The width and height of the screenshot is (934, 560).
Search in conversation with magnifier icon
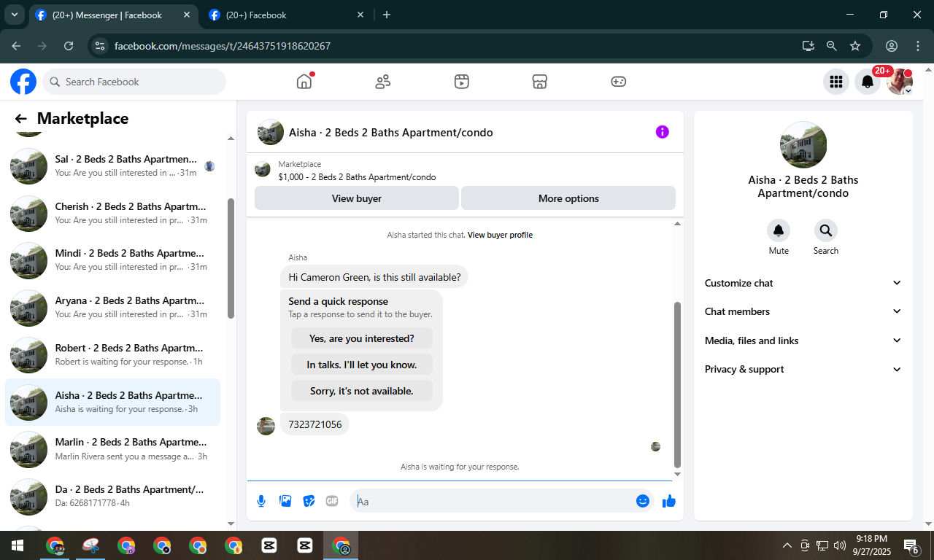[x=826, y=230]
